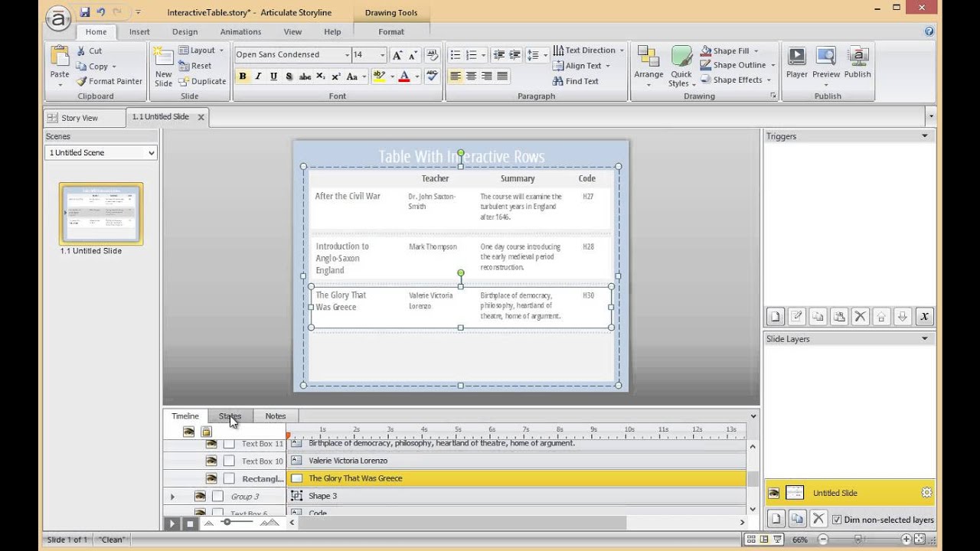Viewport: 980px width, 551px height.
Task: Open Untitled Slide layer properties gear
Action: (926, 494)
